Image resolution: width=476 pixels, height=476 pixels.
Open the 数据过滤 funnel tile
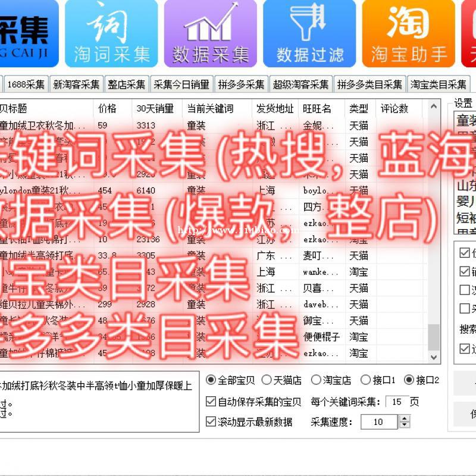pos(309,33)
